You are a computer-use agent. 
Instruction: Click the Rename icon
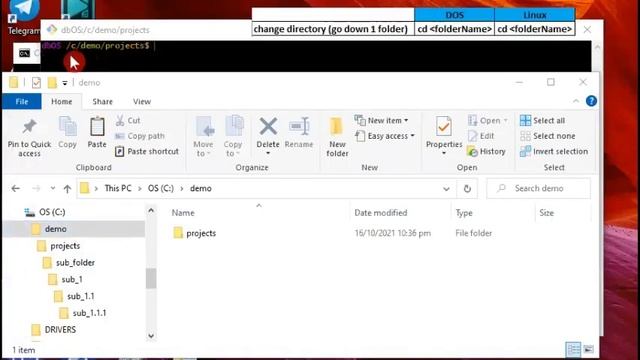point(299,126)
